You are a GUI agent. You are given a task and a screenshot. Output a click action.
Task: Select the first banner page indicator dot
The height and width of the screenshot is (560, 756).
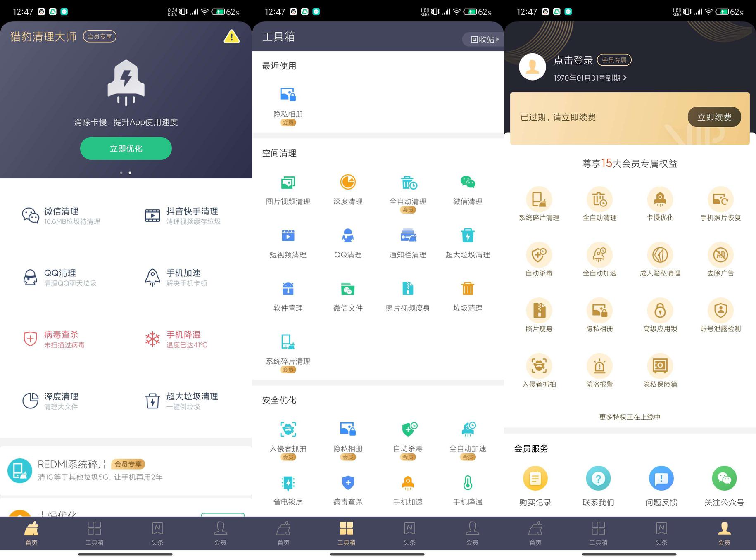coord(121,173)
